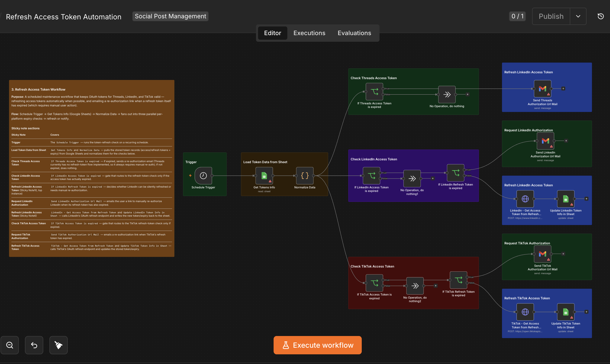Viewport: 610px width, 364px height.
Task: Add node after Update LinkedIn Token Info
Action: 586,199
